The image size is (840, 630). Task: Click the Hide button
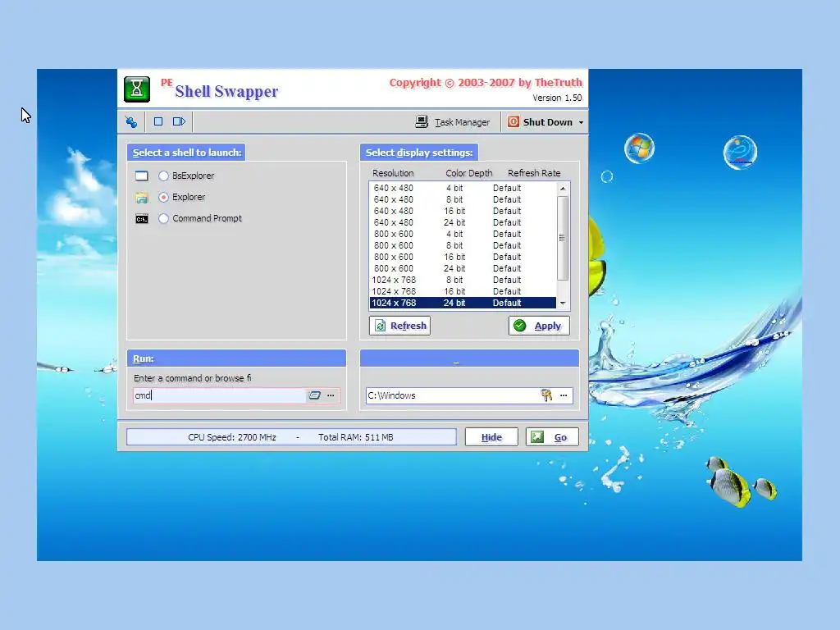point(491,437)
